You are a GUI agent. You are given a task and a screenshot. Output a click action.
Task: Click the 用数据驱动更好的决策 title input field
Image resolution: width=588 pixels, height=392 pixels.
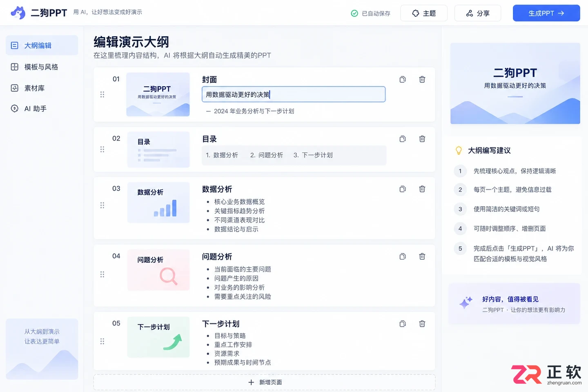[294, 94]
